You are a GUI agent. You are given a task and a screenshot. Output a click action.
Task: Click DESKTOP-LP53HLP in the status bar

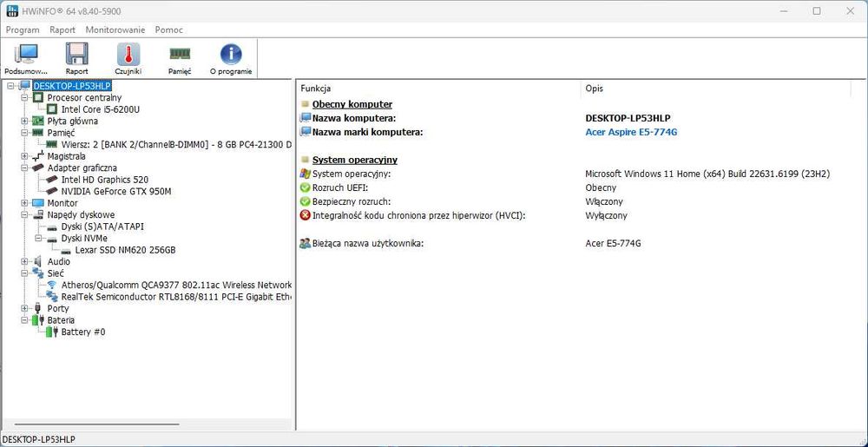39,439
